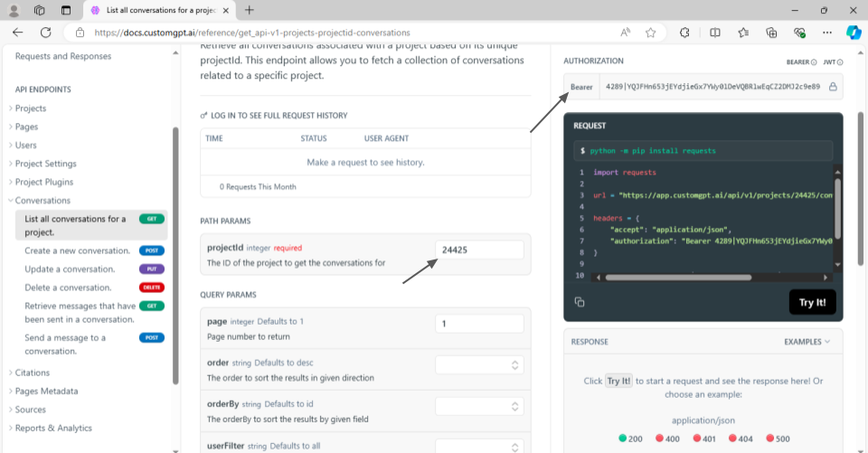Click the JWT info icon
Image resolution: width=868 pixels, height=453 pixels.
pyautogui.click(x=840, y=62)
